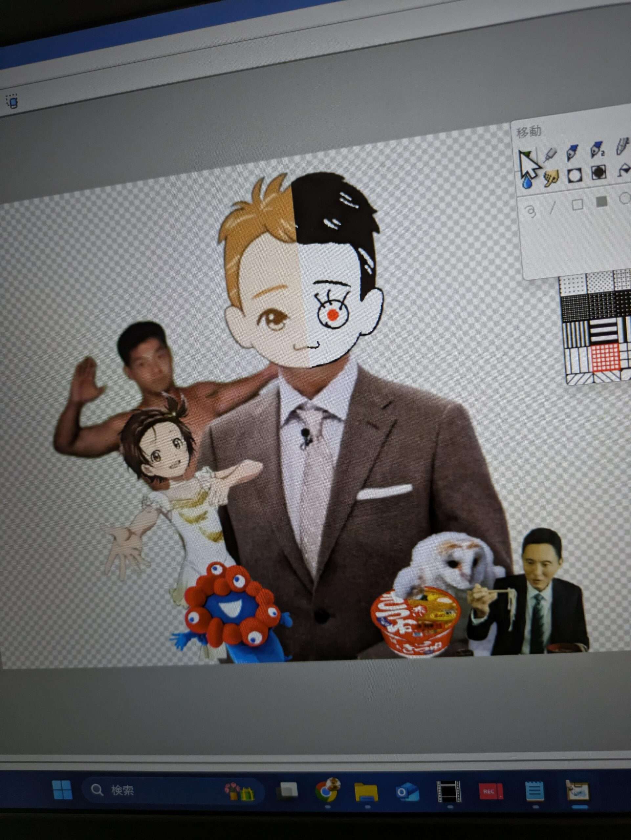Choose the freehand curve draw mode

coord(531,211)
